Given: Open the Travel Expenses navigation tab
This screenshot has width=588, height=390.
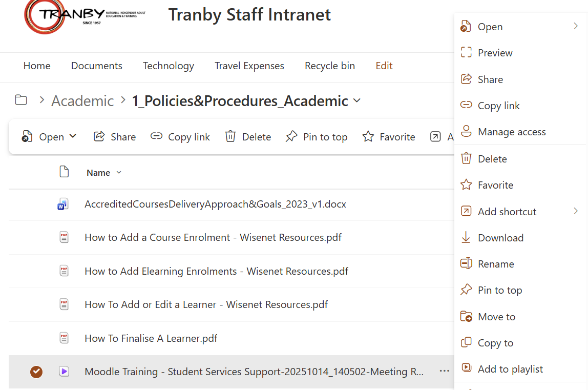Looking at the screenshot, I should click(x=249, y=66).
